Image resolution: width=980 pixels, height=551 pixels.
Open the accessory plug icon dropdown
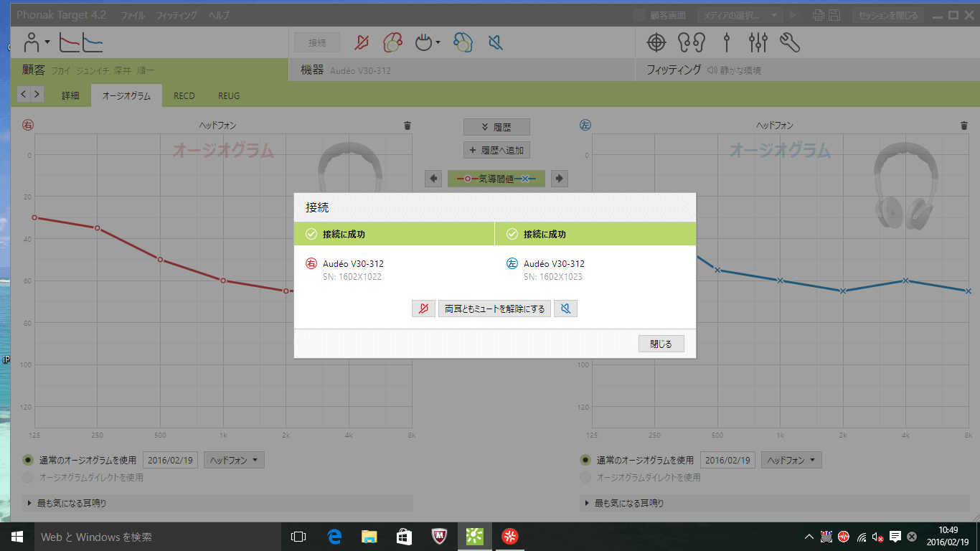428,43
